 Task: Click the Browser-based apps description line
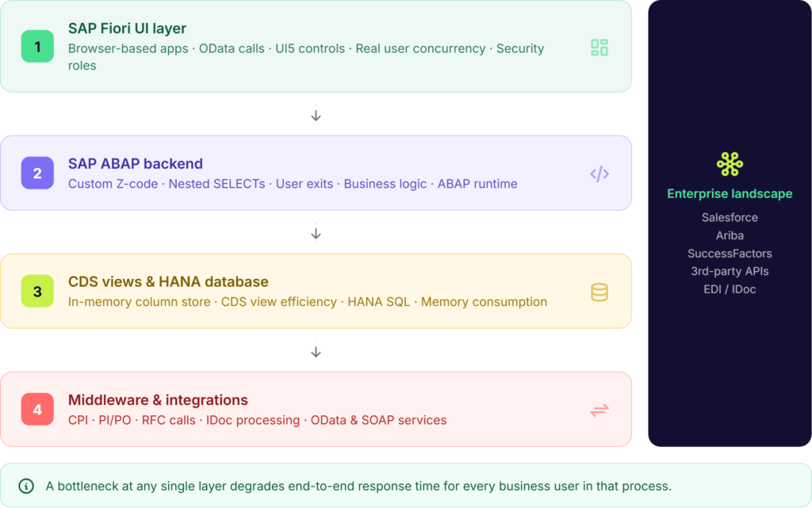point(306,57)
